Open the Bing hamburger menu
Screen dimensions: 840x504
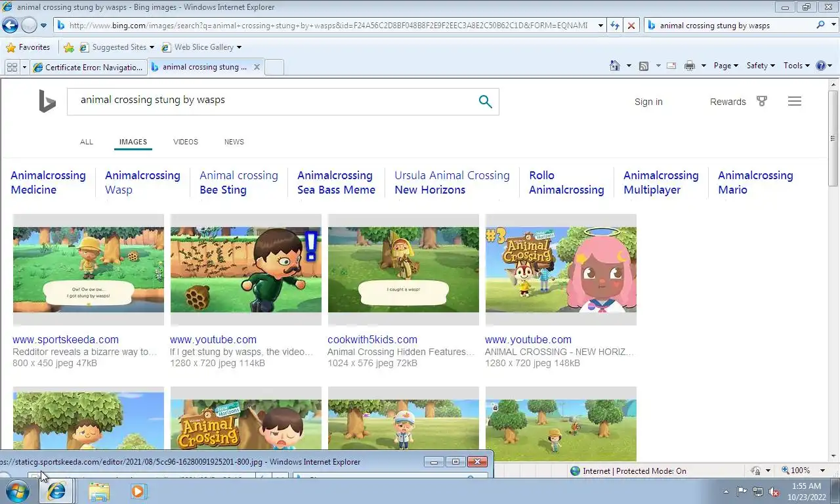795,101
